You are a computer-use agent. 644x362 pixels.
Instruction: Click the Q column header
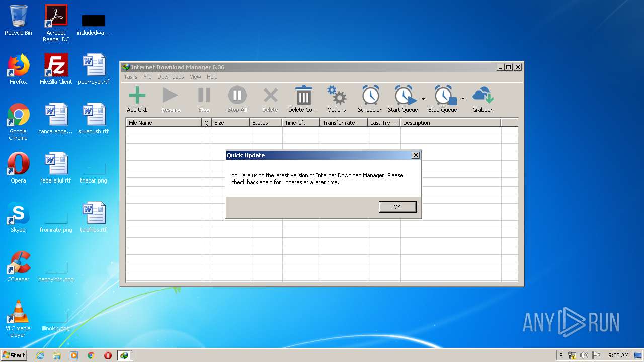pyautogui.click(x=207, y=123)
